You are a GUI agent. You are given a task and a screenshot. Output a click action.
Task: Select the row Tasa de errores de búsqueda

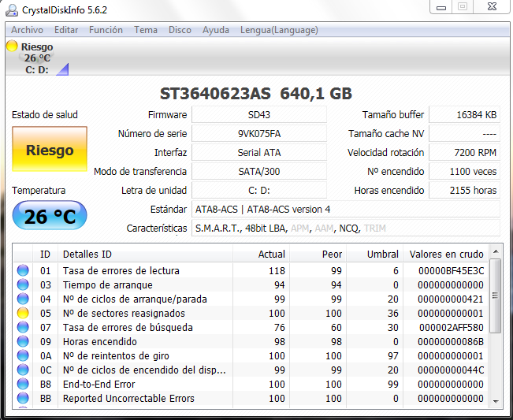(x=251, y=327)
